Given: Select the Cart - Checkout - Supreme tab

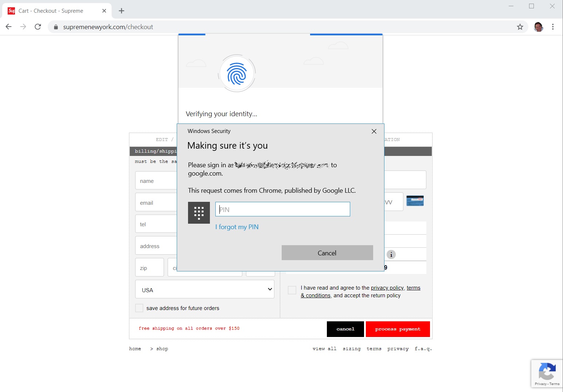Looking at the screenshot, I should click(x=58, y=11).
